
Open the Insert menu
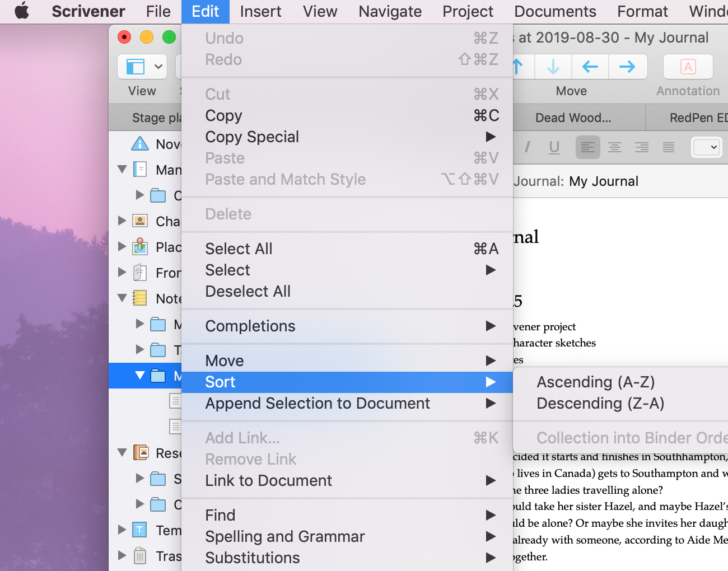pos(260,11)
